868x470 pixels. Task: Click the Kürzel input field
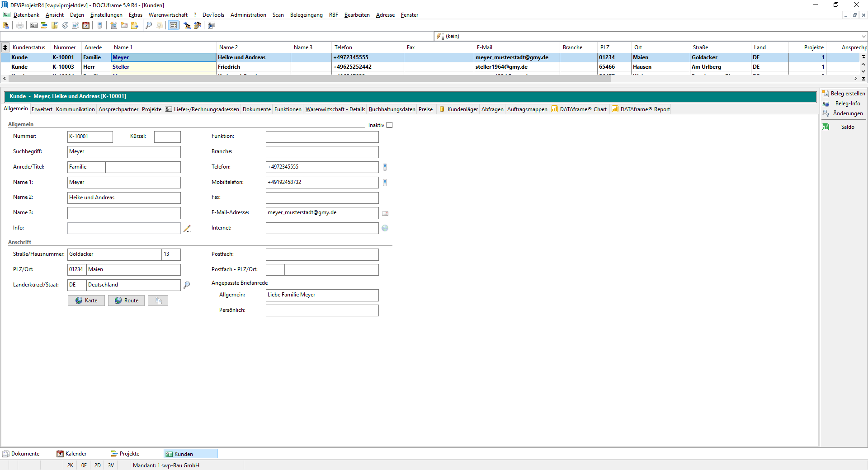[167, 137]
